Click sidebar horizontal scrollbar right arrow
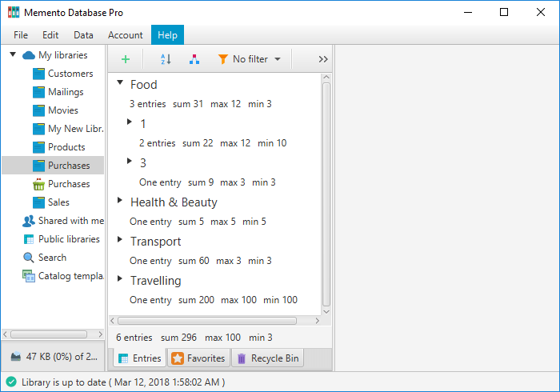The width and height of the screenshot is (560, 392). (100, 334)
